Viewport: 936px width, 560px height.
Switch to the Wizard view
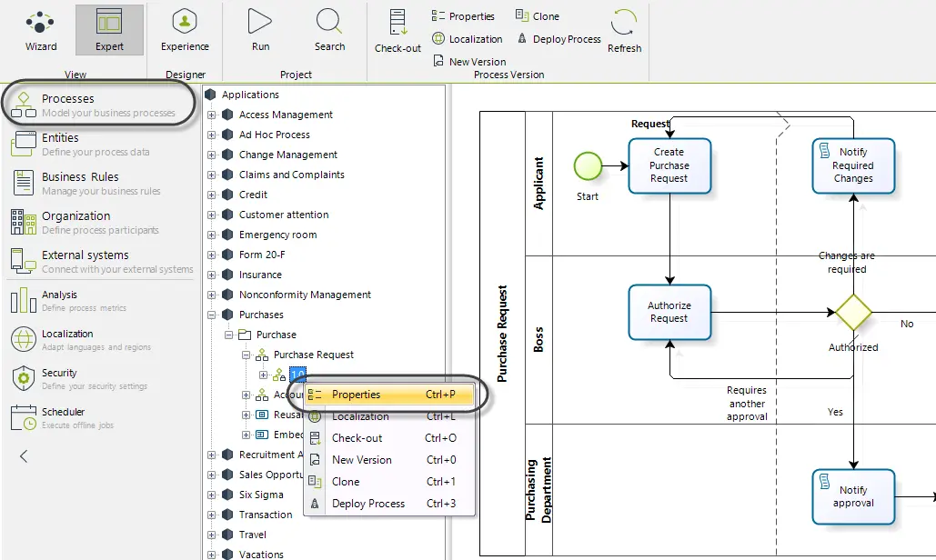tap(41, 30)
